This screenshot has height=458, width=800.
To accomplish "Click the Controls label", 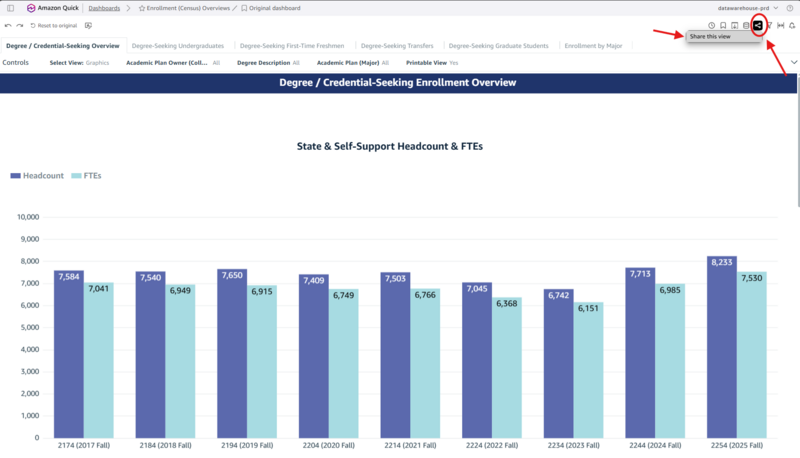I will (x=15, y=62).
